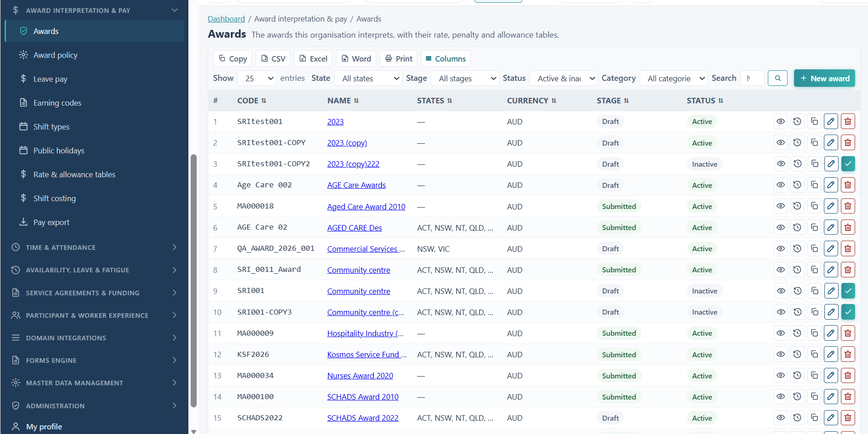The image size is (868, 434).
Task: Sort the table by Stage column
Action: tap(613, 101)
